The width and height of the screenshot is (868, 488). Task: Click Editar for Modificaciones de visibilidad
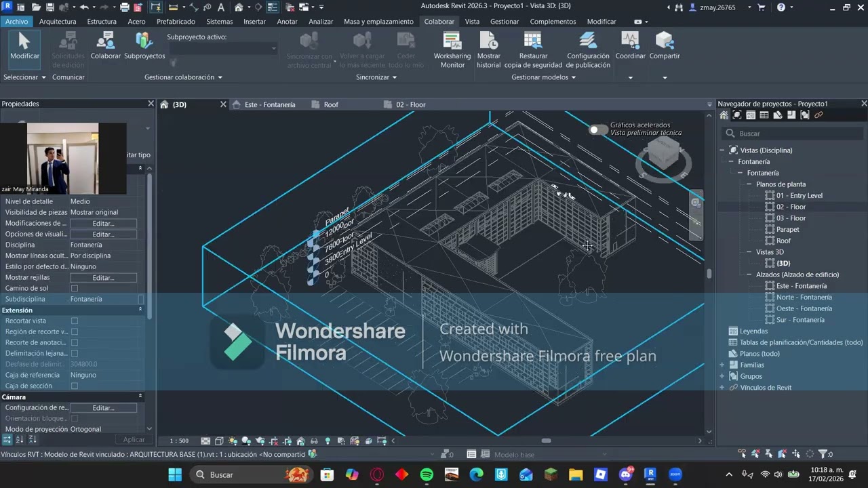click(x=103, y=223)
